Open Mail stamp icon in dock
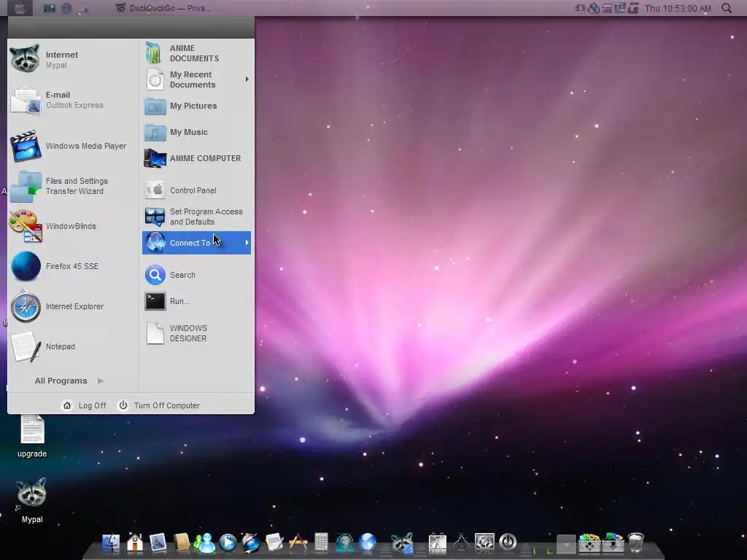This screenshot has width=747, height=560. pyautogui.click(x=158, y=543)
